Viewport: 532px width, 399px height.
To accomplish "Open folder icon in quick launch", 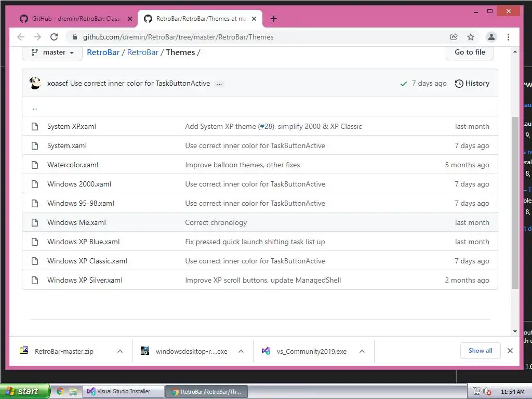I will 73,392.
